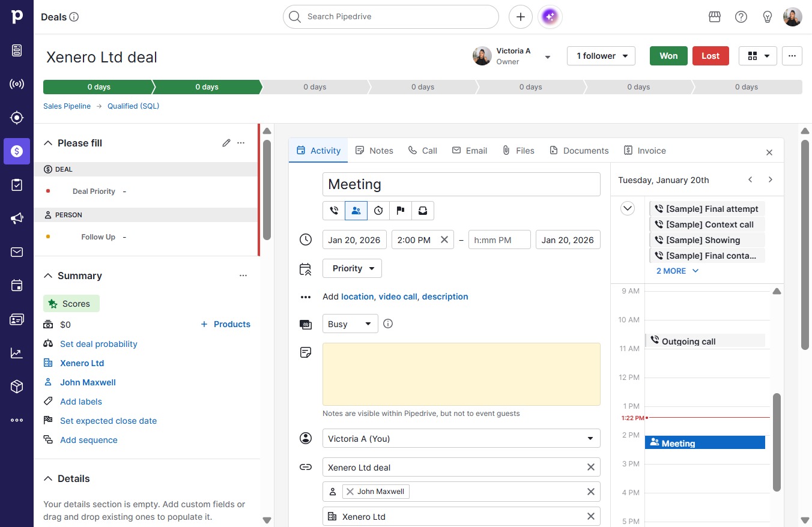Switch to the Files tab
Screen dimensions: 812x527
click(518, 151)
